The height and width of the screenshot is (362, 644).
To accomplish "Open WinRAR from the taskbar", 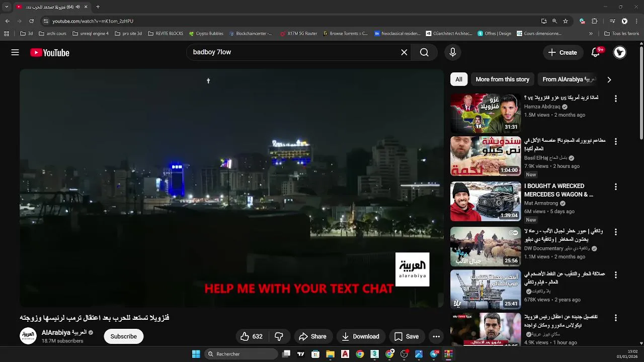I will (448, 354).
